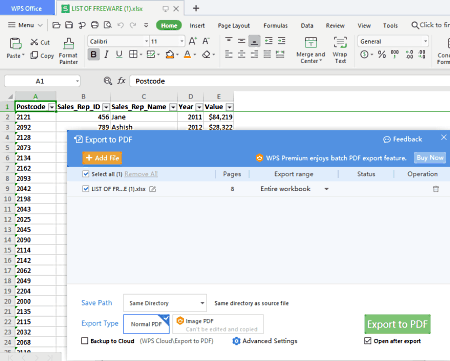Click the percent style icon
Image resolution: width=450 pixels, height=361 pixels.
pos(382,54)
